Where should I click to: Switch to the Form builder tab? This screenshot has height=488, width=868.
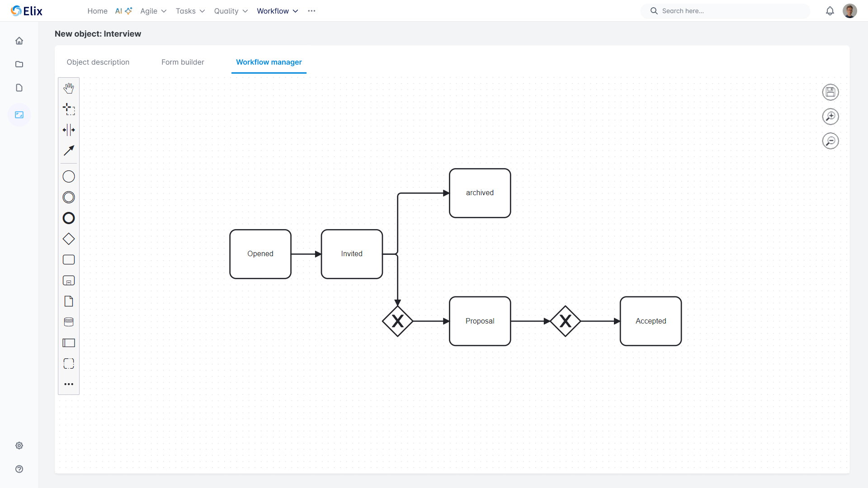(183, 62)
